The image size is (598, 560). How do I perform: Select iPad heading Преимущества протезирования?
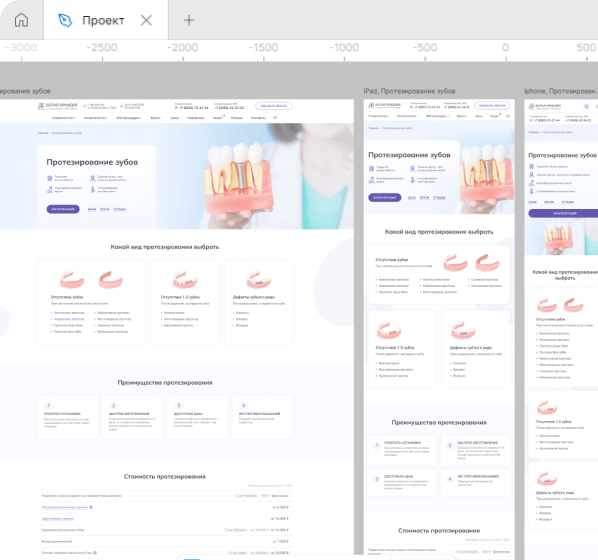point(439,423)
